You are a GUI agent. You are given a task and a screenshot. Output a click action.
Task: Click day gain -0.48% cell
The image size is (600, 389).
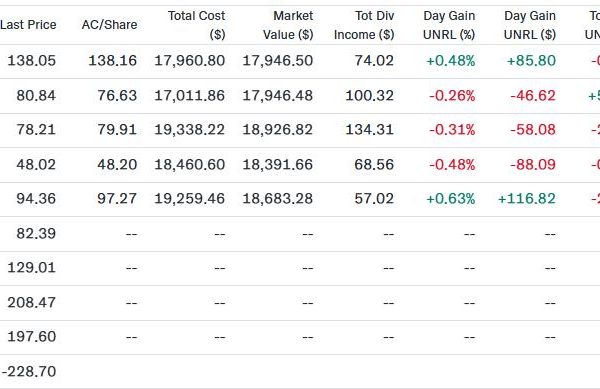coord(452,165)
